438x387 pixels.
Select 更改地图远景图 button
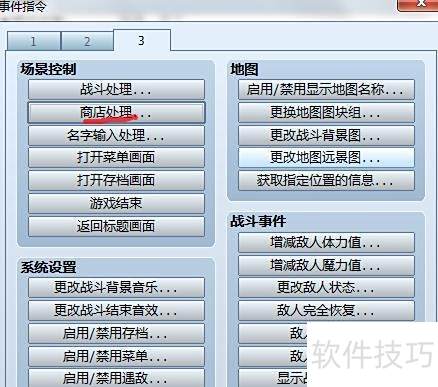[326, 158]
